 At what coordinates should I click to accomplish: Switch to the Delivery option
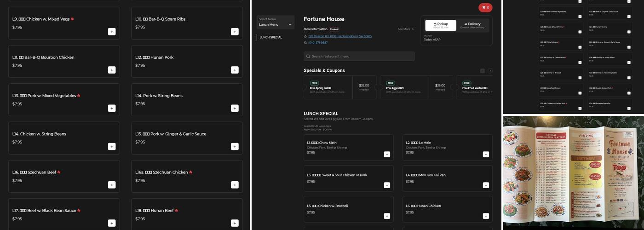coord(472,25)
